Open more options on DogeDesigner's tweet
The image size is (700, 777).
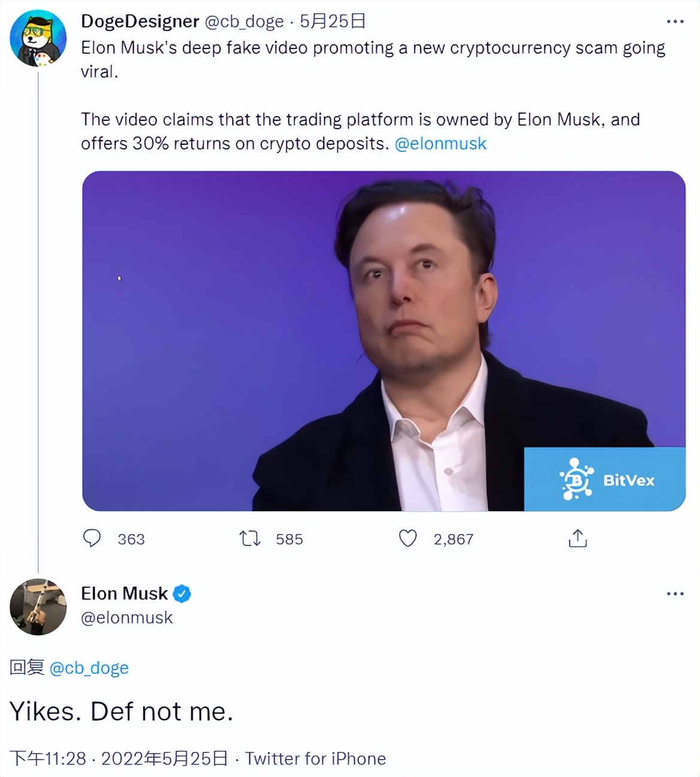click(x=675, y=22)
